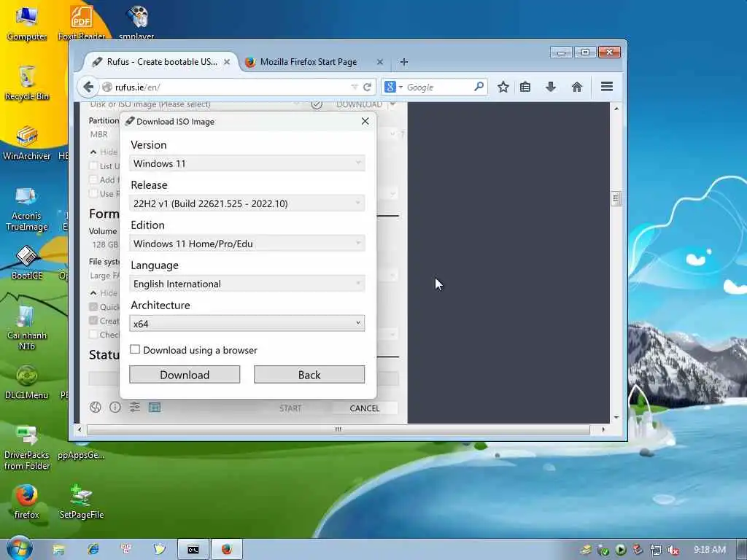Close the Download ISO Image dialog
This screenshot has width=747, height=560.
[x=365, y=122]
